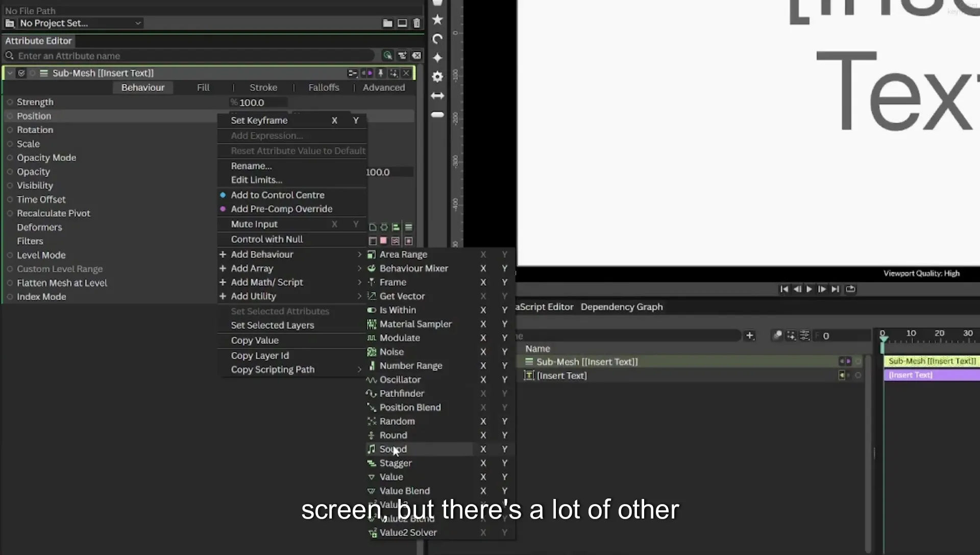Image resolution: width=980 pixels, height=555 pixels.
Task: Open the Stroke tab
Action: [x=263, y=88]
